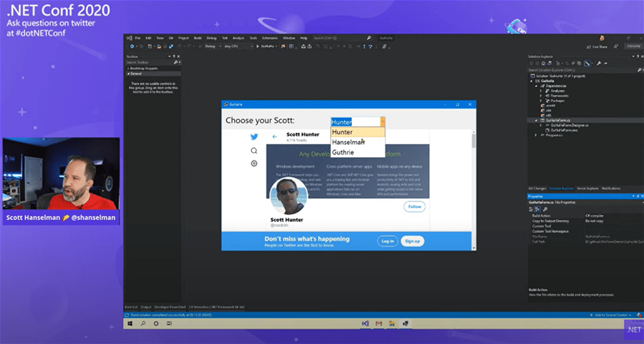Collapse the GuHuHa project node
This screenshot has width=644, height=344.
pos(531,81)
